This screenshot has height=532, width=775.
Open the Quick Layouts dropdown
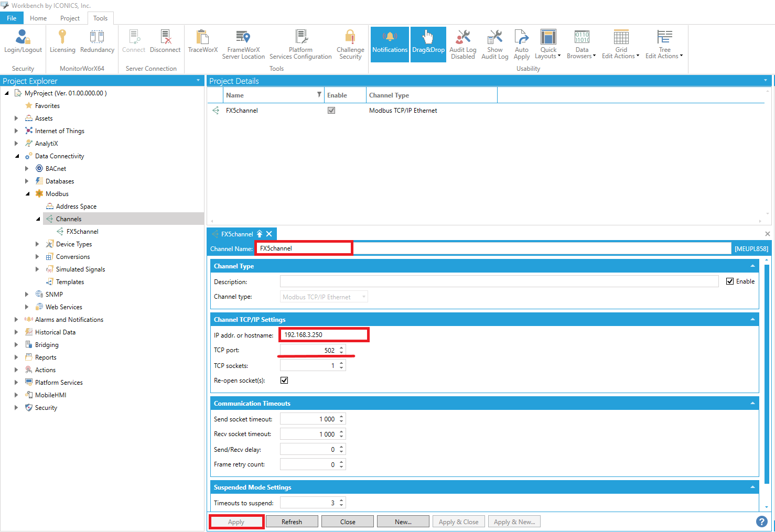tap(548, 45)
